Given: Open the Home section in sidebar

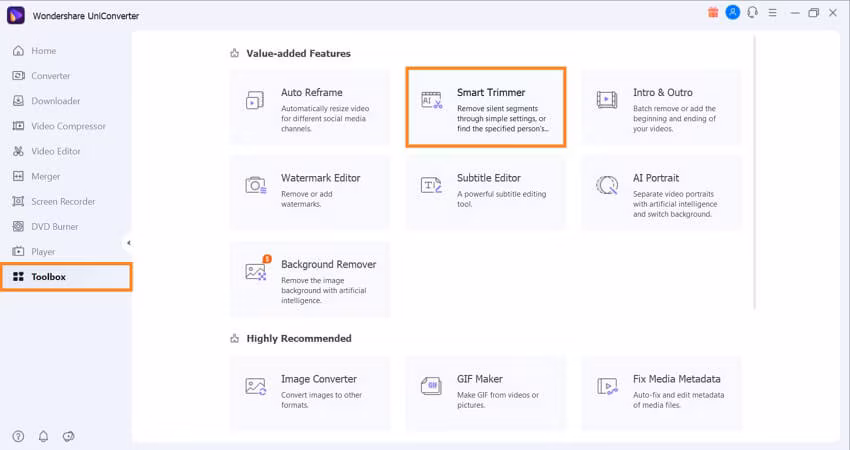Looking at the screenshot, I should (34, 51).
